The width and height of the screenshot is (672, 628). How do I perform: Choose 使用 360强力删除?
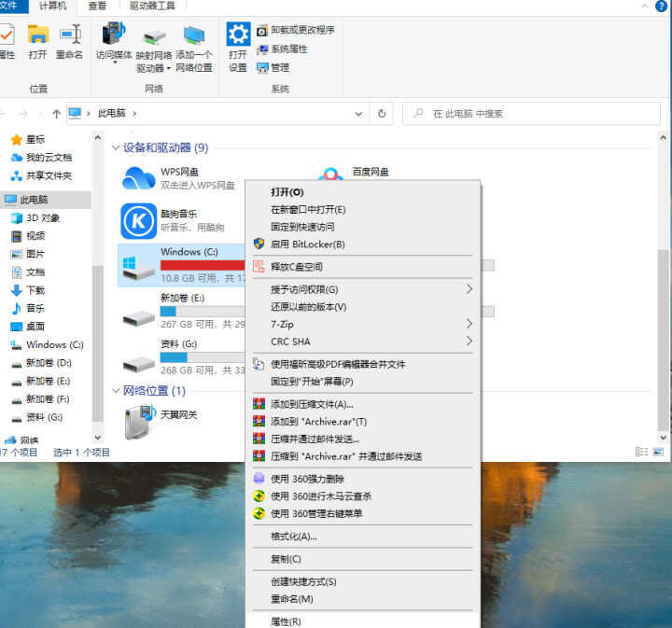pyautogui.click(x=363, y=479)
